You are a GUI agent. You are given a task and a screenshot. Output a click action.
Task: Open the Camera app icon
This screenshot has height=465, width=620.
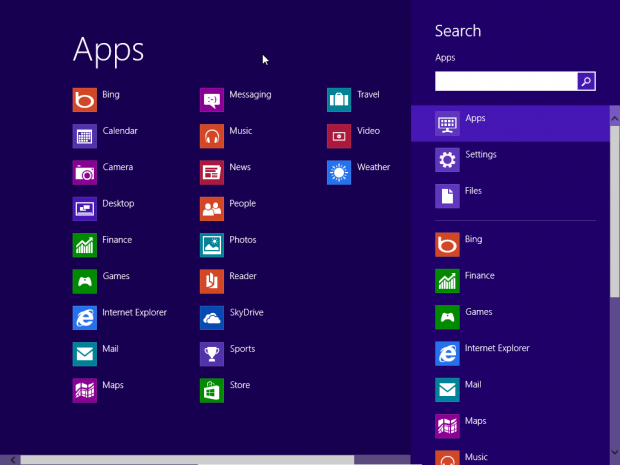point(85,173)
